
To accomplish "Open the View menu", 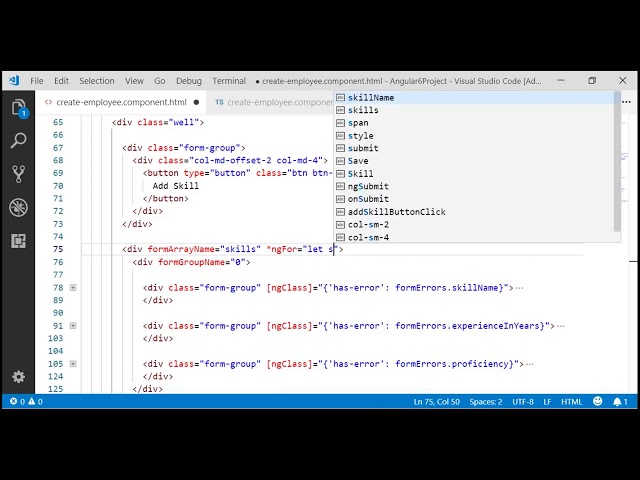I will tap(134, 81).
